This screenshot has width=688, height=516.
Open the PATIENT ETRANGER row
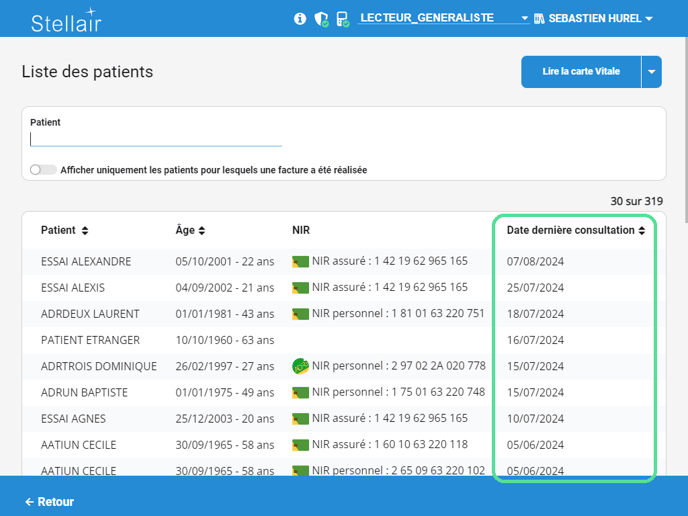pyautogui.click(x=90, y=340)
